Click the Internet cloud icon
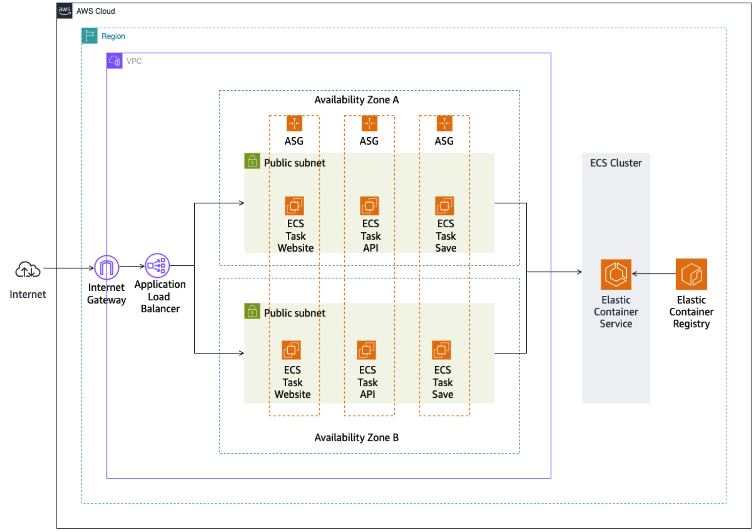The height and width of the screenshot is (532, 756). pyautogui.click(x=28, y=270)
